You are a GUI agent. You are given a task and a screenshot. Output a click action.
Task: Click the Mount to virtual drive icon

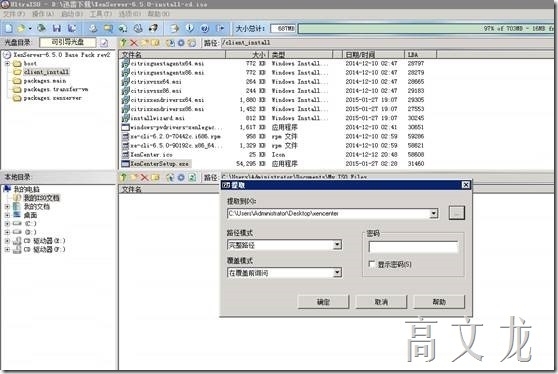[138, 28]
